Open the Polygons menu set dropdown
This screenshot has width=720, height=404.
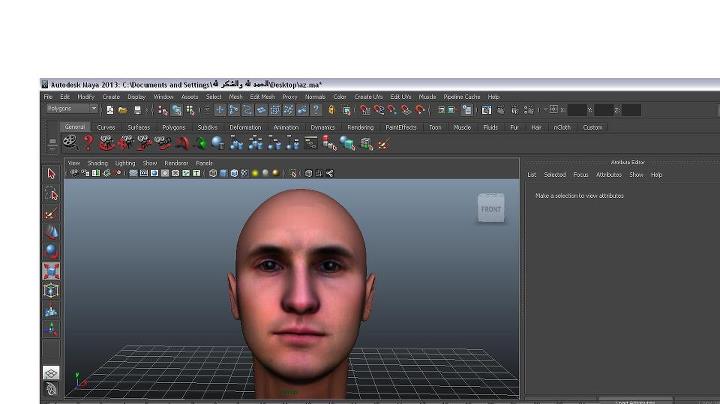[x=72, y=109]
